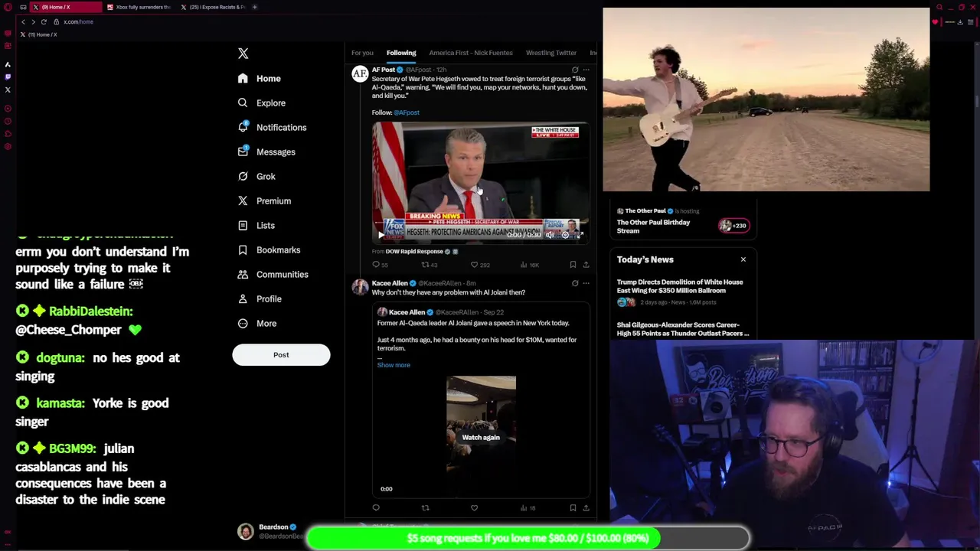980x551 pixels.
Task: Open AF Post profile avatar
Action: (360, 74)
